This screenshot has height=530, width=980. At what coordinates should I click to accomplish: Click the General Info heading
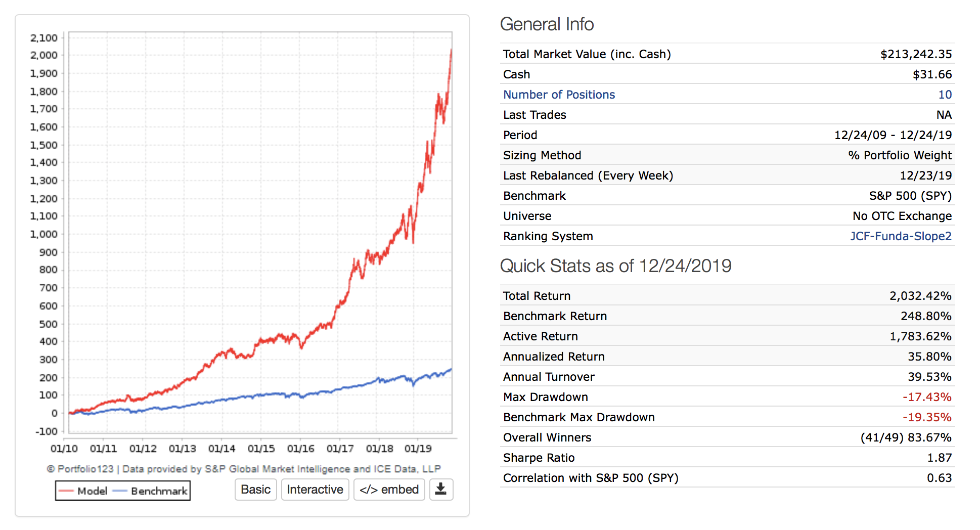(547, 24)
